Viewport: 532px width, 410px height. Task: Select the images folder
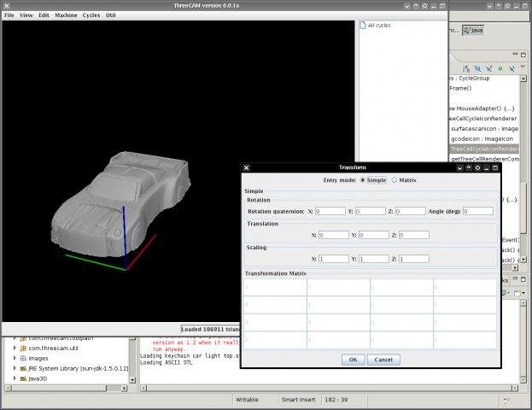click(x=34, y=359)
